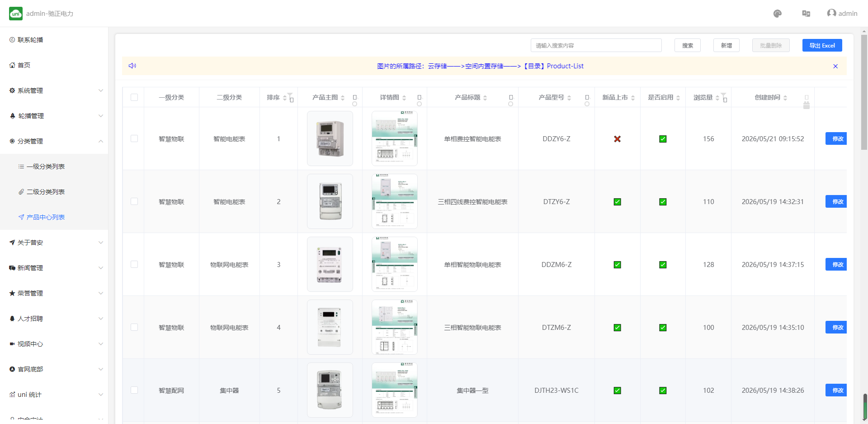Click the green uni logo

[x=16, y=14]
